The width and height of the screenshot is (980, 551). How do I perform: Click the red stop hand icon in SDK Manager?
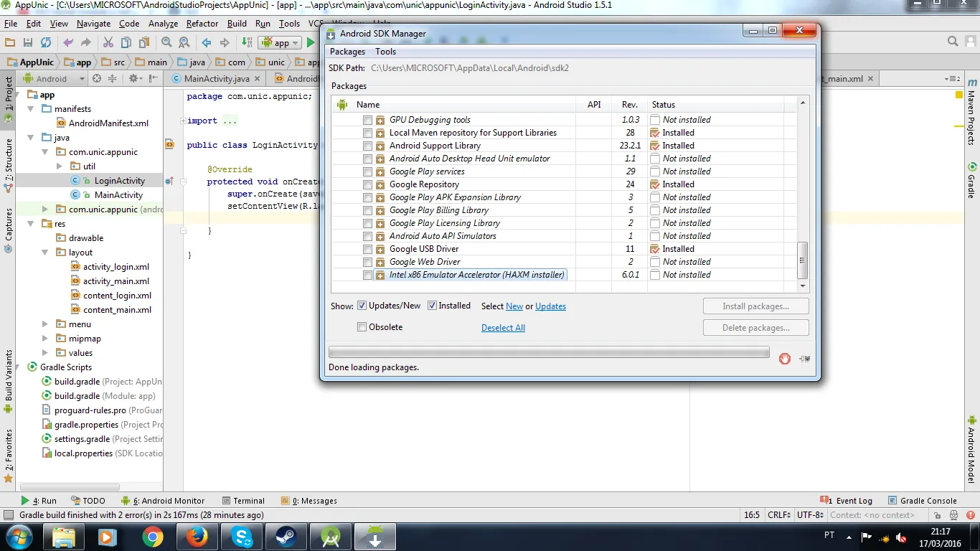click(x=784, y=359)
